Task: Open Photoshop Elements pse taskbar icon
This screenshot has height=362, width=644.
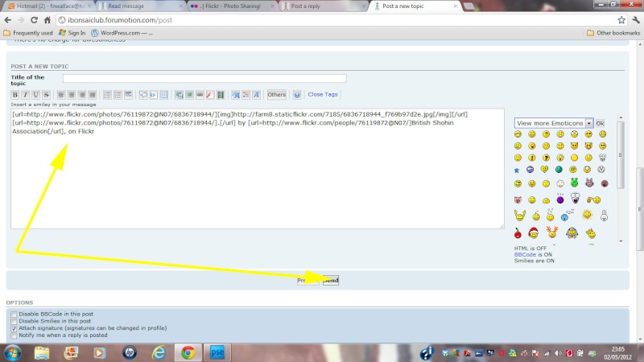Action: pyautogui.click(x=217, y=352)
